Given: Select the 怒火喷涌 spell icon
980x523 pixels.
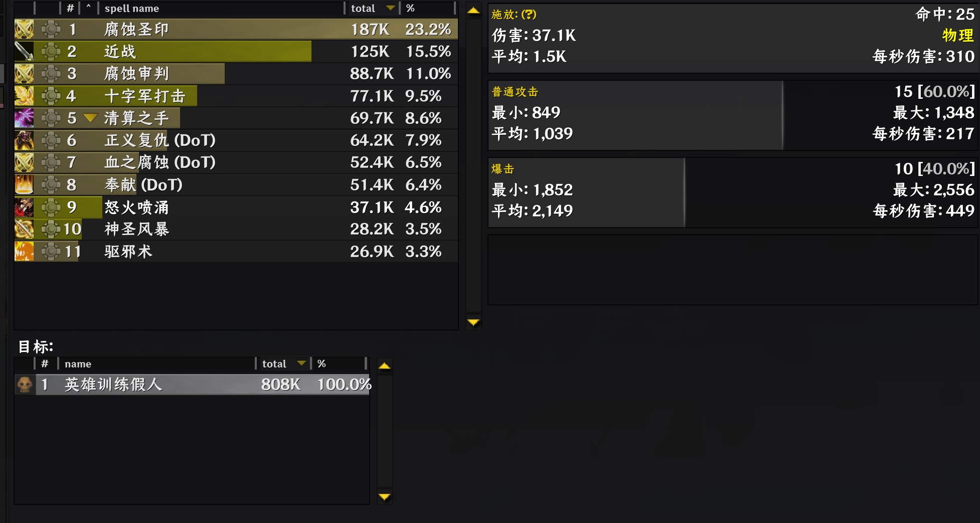Looking at the screenshot, I should click(x=24, y=207).
